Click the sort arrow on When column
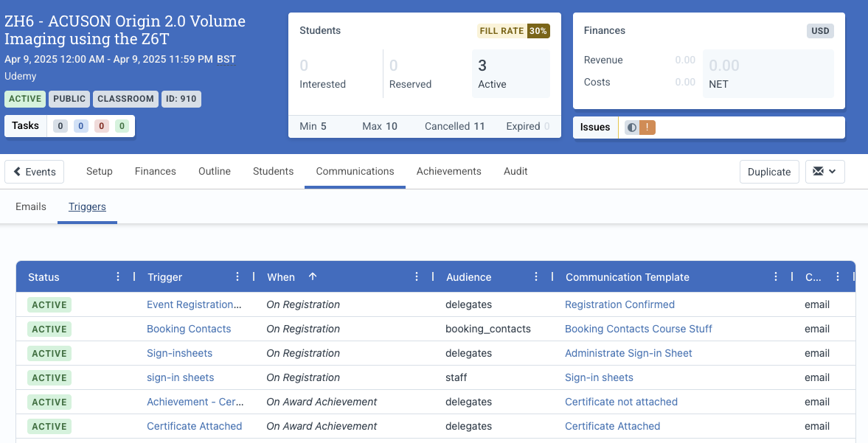 (x=313, y=276)
